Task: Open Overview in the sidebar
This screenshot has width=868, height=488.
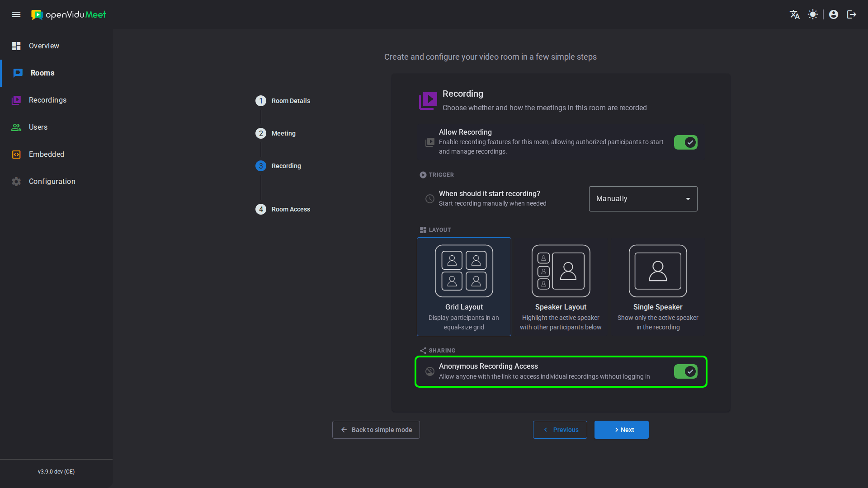Action: point(57,46)
